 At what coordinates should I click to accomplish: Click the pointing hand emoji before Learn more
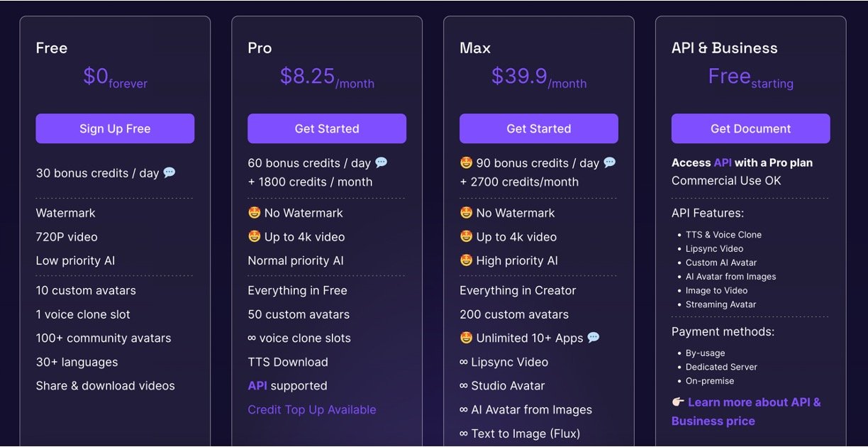pyautogui.click(x=678, y=402)
